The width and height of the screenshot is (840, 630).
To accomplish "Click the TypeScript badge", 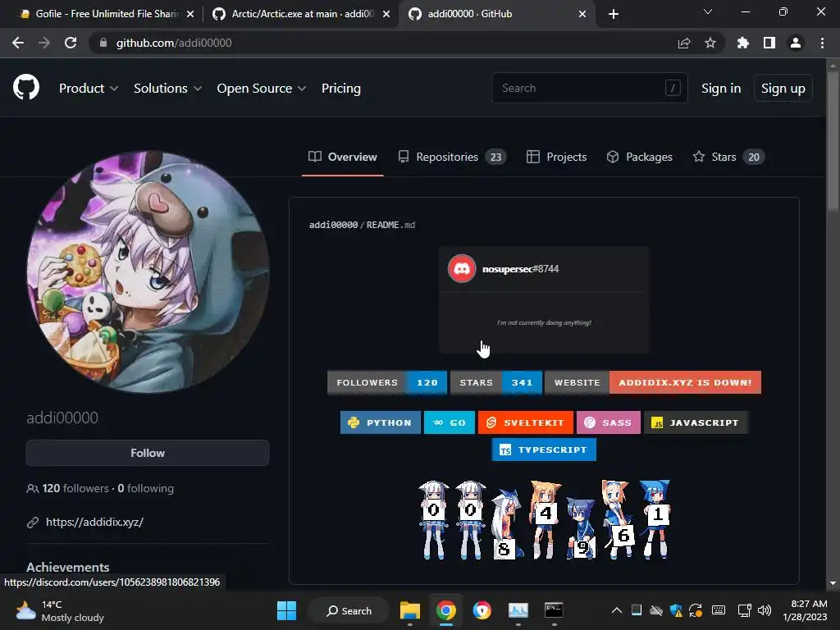I will point(544,450).
